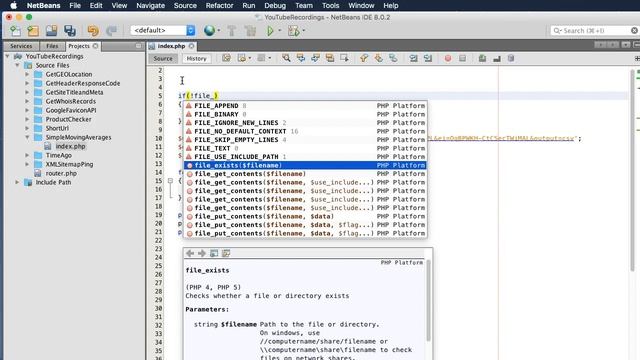The width and height of the screenshot is (640, 360).
Task: Expand the GetGEOLocation folder
Action: pos(27,74)
